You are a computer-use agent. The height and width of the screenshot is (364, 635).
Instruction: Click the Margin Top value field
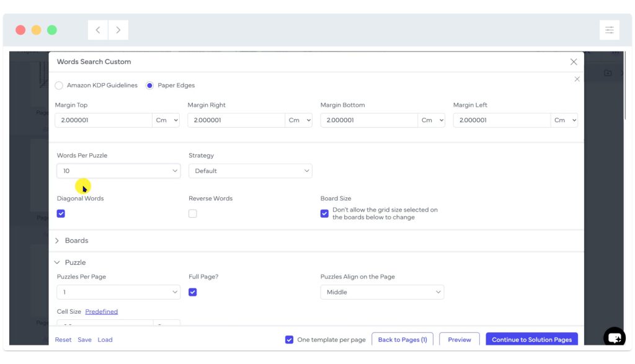tap(104, 120)
